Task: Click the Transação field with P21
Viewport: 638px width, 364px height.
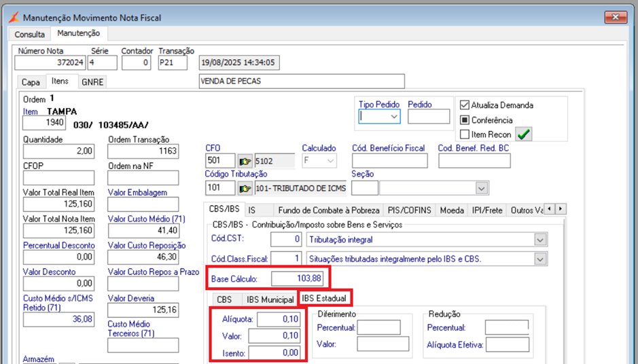Action: pyautogui.click(x=173, y=62)
